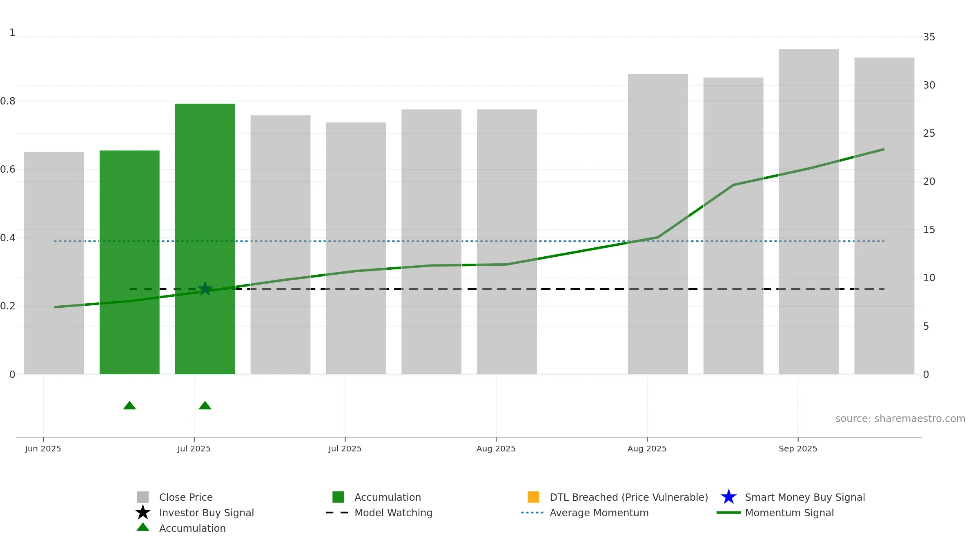Click the orange DTL Breached swatch

pos(533,497)
